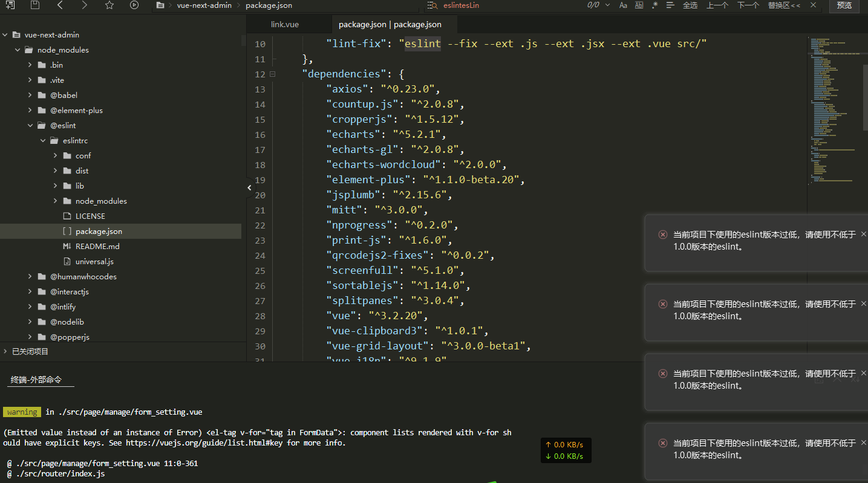868x483 pixels.
Task: Toggle whole word match in search
Action: click(639, 5)
